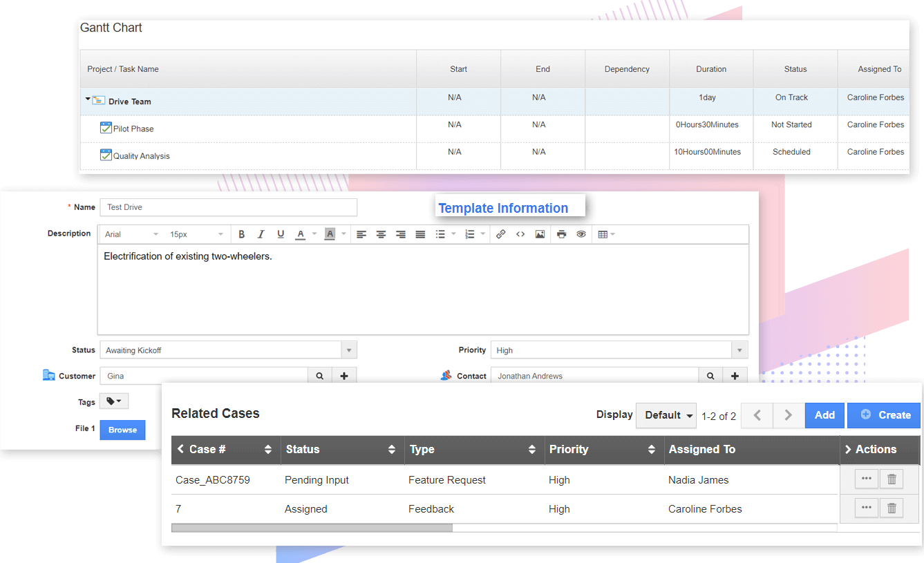The image size is (924, 563).
Task: Open the Arial font family dropdown
Action: [x=131, y=234]
